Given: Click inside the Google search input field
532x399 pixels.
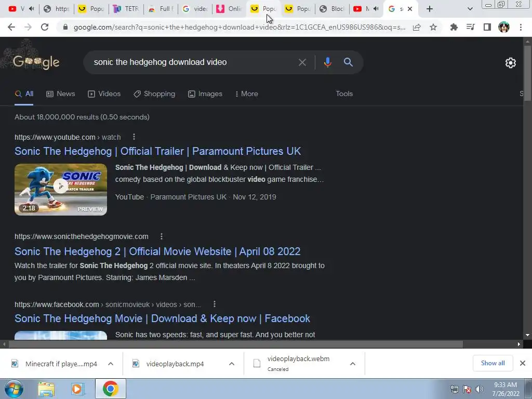Looking at the screenshot, I should click(x=193, y=62).
